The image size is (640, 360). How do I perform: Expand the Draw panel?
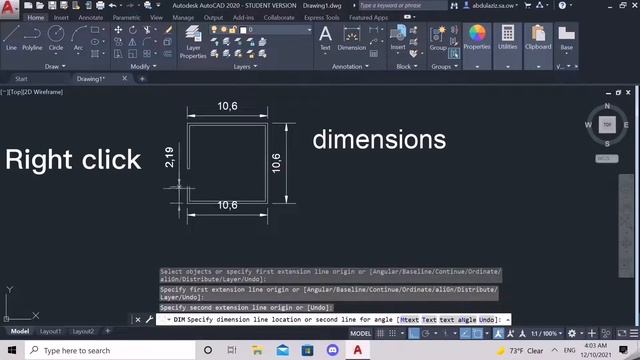pos(55,66)
